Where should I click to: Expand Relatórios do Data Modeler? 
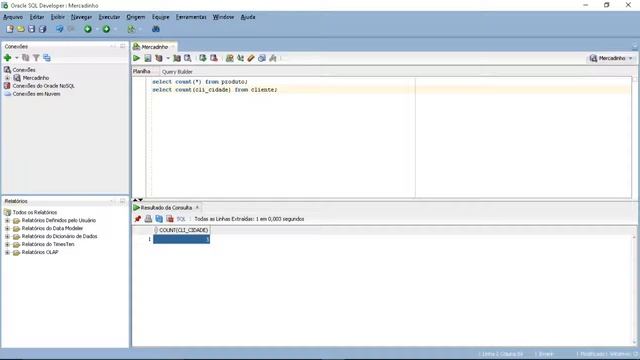7,229
